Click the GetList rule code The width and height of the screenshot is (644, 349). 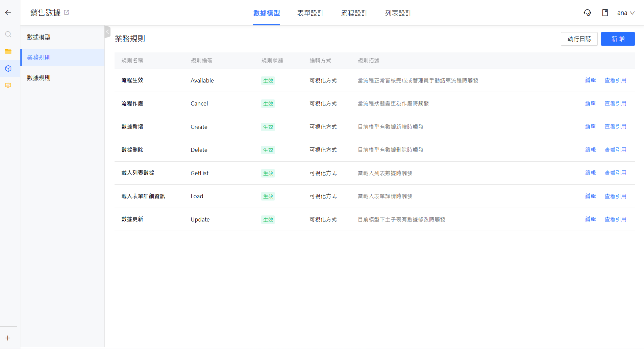pyautogui.click(x=200, y=173)
